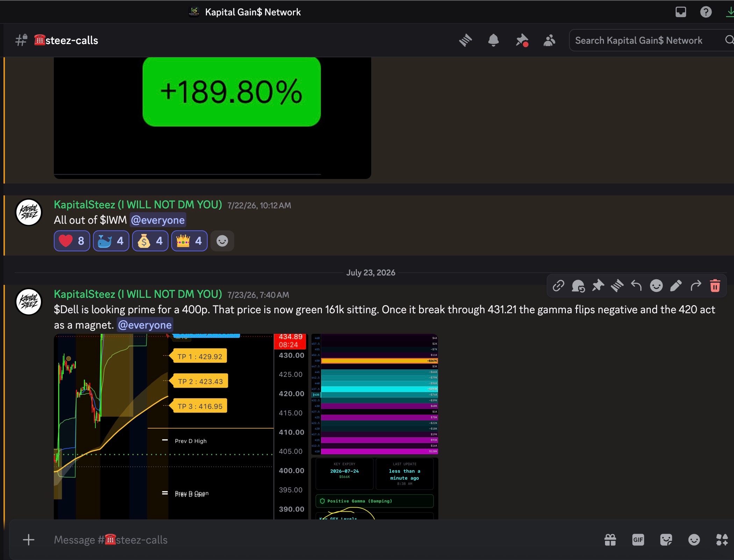Open the apps launcher icon
Viewport: 734px width, 560px height.
point(722,540)
